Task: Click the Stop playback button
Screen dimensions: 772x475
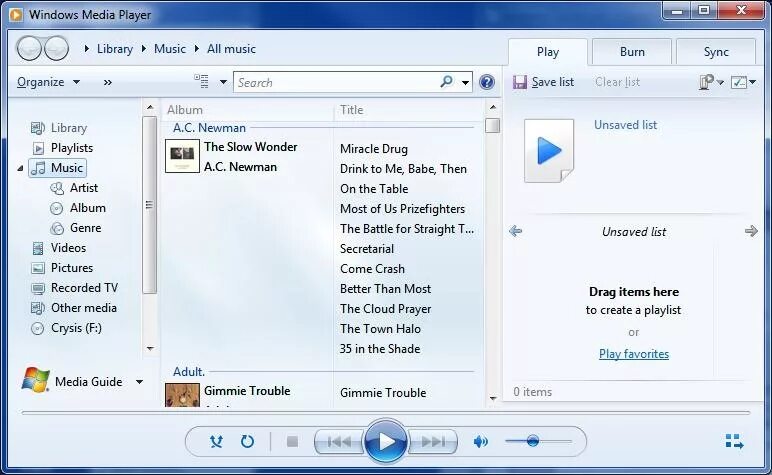Action: pyautogui.click(x=292, y=442)
